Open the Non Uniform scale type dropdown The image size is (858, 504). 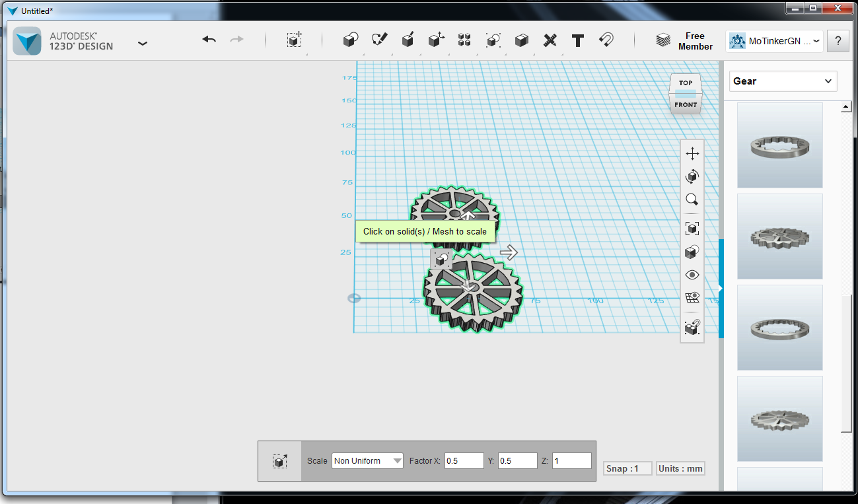[x=367, y=461]
